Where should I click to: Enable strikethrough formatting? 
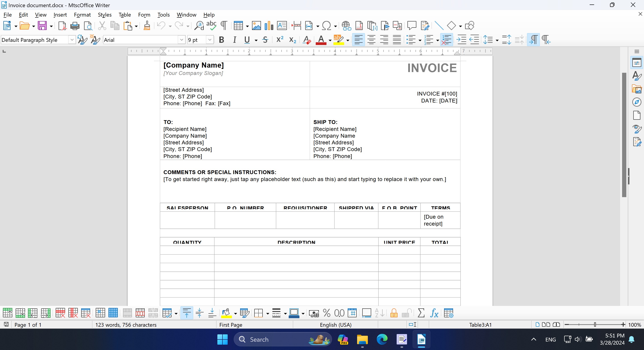pos(265,40)
